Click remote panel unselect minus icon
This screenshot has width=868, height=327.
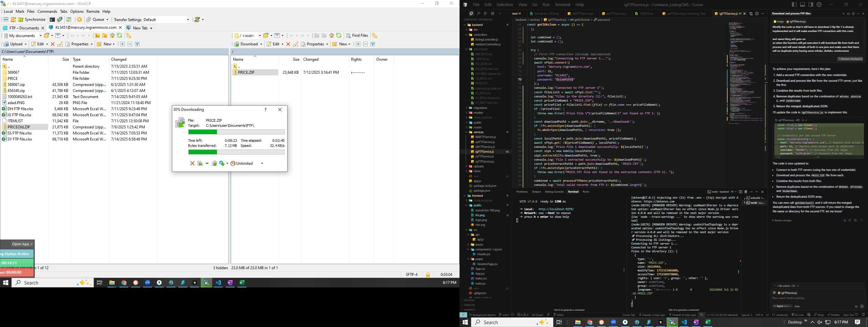tap(365, 44)
